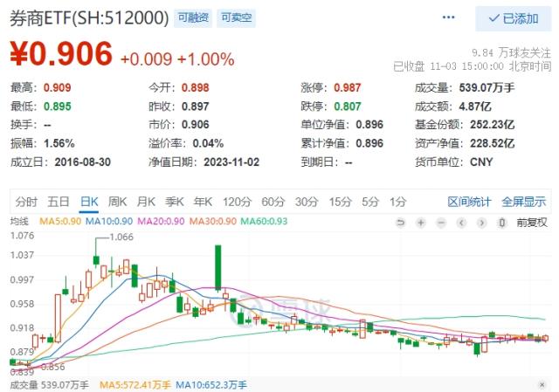Select the 60分 chart tab
The height and width of the screenshot is (392, 559).
(273, 202)
